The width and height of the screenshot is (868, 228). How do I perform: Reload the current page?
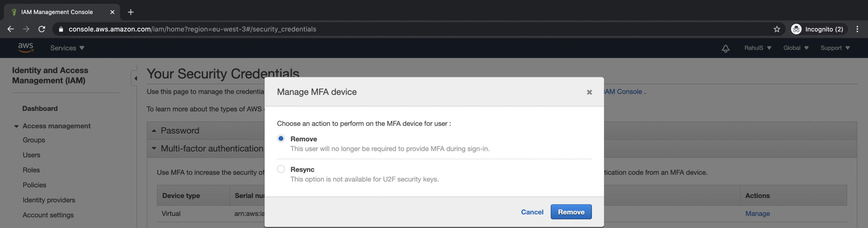[x=41, y=29]
